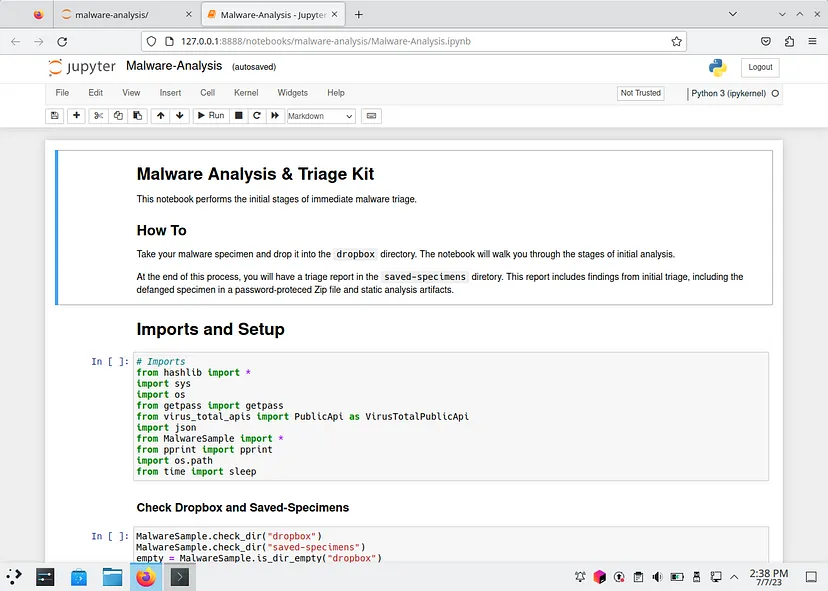Move the selected cell up
This screenshot has width=828, height=591.
tap(160, 116)
